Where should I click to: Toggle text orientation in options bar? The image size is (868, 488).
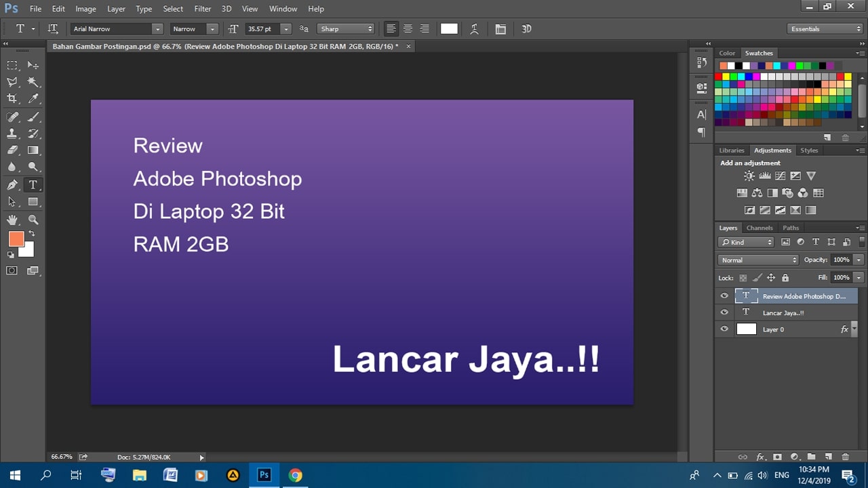point(53,28)
